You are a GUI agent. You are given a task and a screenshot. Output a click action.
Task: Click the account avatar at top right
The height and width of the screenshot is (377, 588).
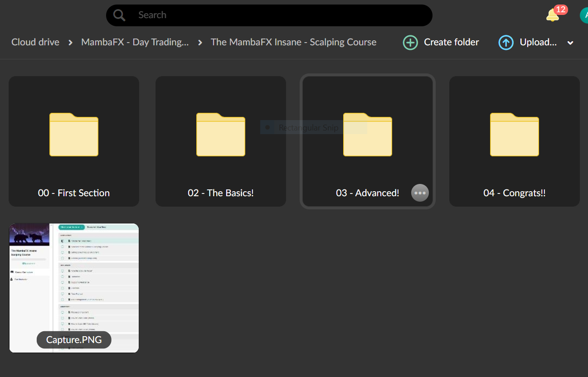584,15
